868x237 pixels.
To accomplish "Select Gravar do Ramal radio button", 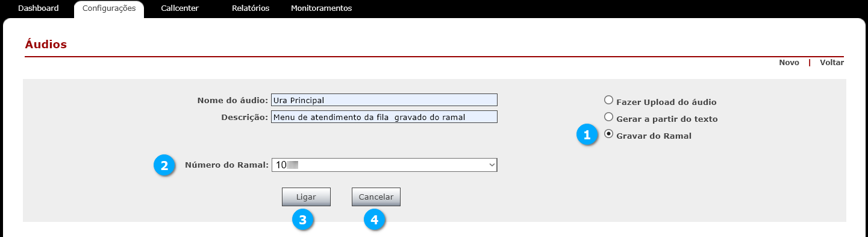I will pos(608,134).
